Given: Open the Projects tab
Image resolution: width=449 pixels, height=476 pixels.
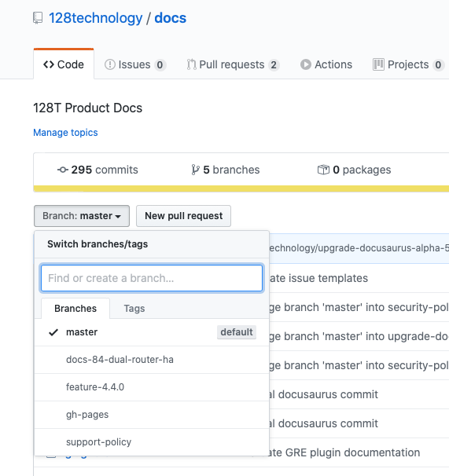Looking at the screenshot, I should point(409,64).
